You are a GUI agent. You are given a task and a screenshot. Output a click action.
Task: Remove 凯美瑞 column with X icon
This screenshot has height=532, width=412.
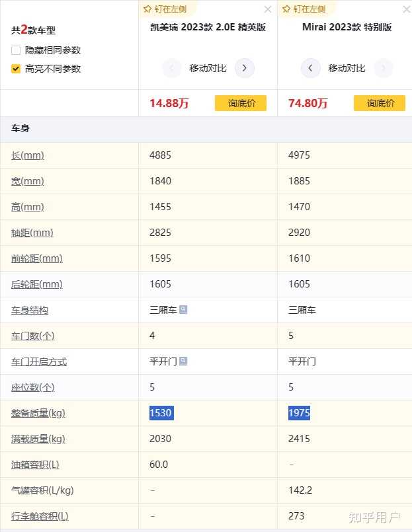(x=268, y=9)
